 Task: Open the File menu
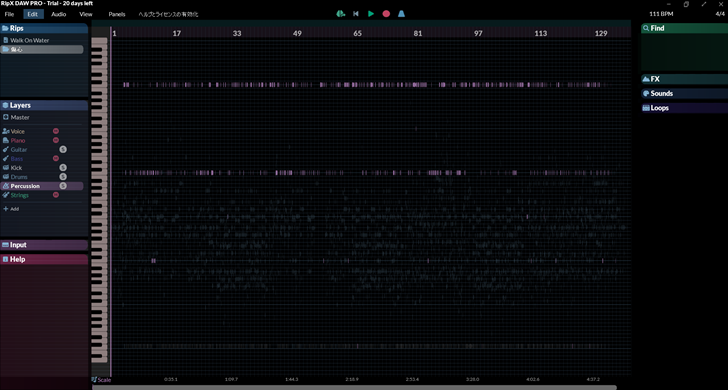click(9, 14)
